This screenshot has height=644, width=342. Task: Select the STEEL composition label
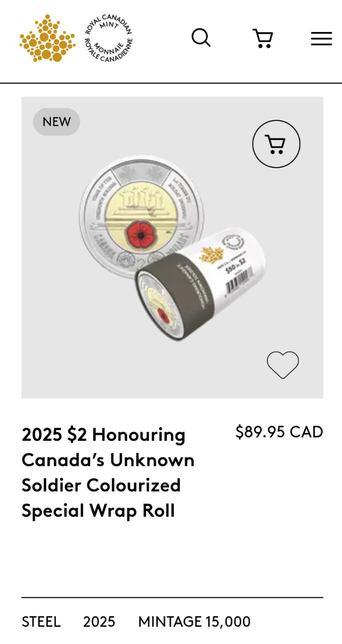pyautogui.click(x=41, y=621)
